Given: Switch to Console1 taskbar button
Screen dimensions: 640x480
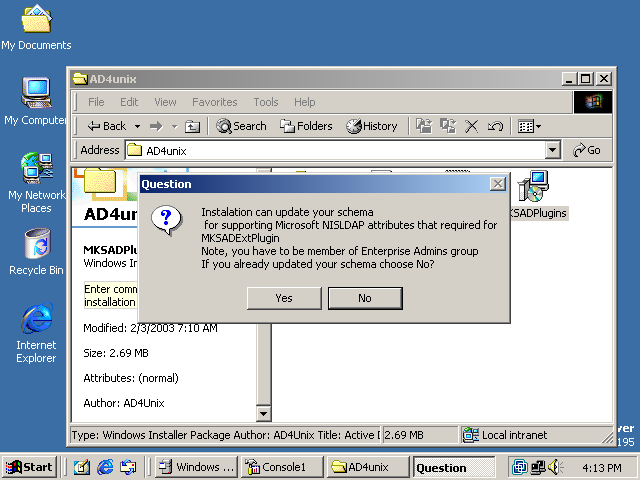Looking at the screenshot, I should coord(282,467).
